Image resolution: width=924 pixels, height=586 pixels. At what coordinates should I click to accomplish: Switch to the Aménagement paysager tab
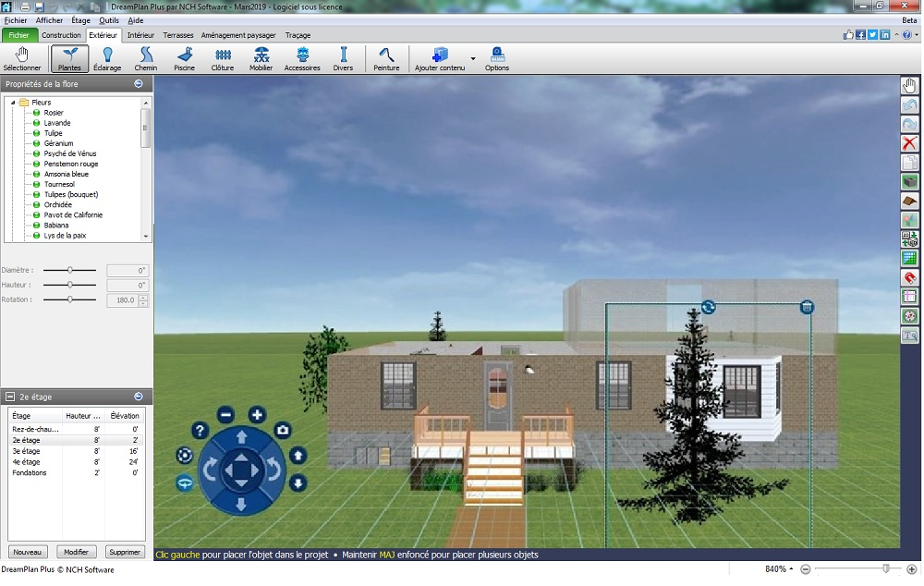point(238,35)
